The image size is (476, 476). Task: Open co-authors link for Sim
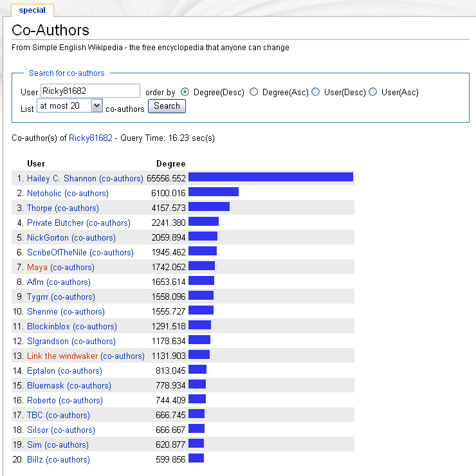coord(66,444)
